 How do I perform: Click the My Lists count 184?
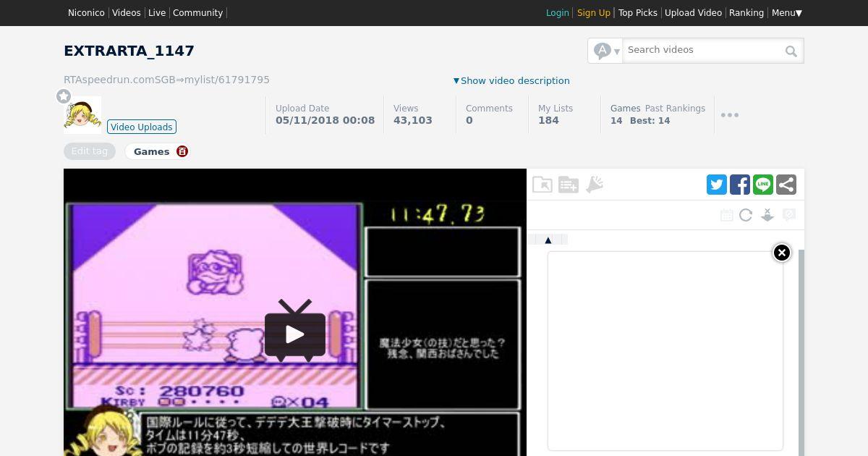click(548, 121)
